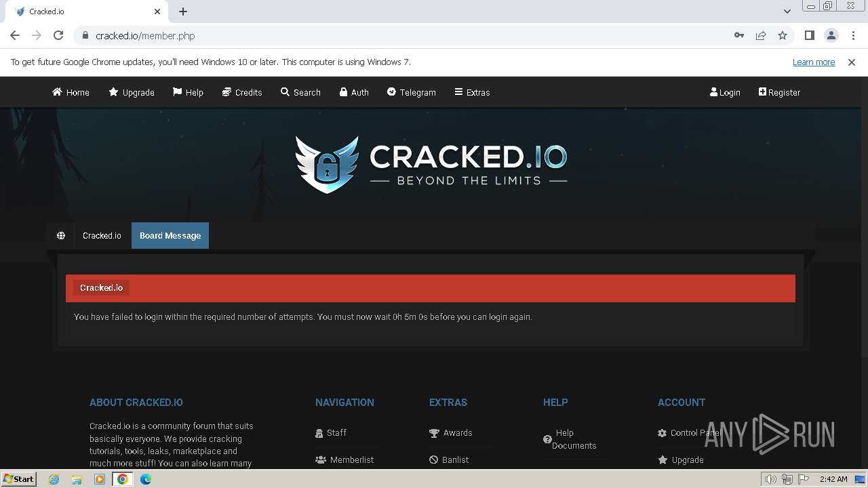This screenshot has height=488, width=868.
Task: Open the Memberlist footer link
Action: [x=344, y=460]
